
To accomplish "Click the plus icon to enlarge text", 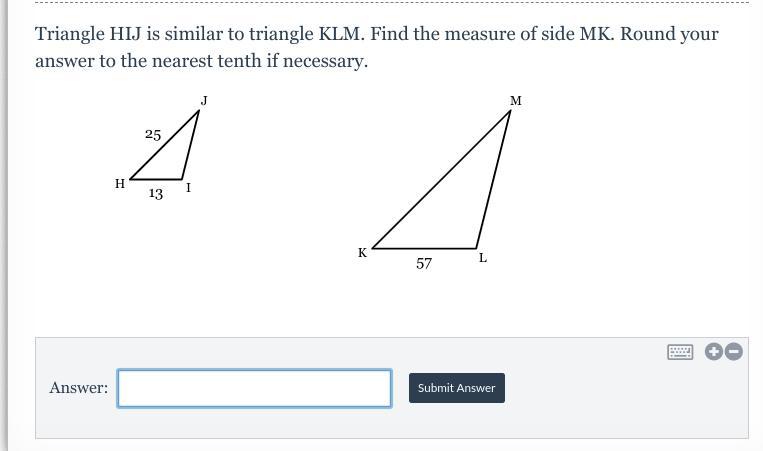I will [x=714, y=351].
